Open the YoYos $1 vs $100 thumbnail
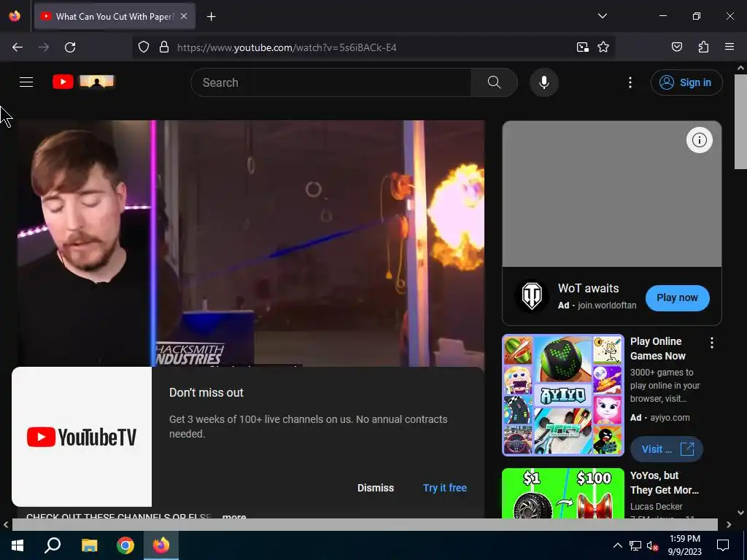This screenshot has height=560, width=747. tap(562, 493)
